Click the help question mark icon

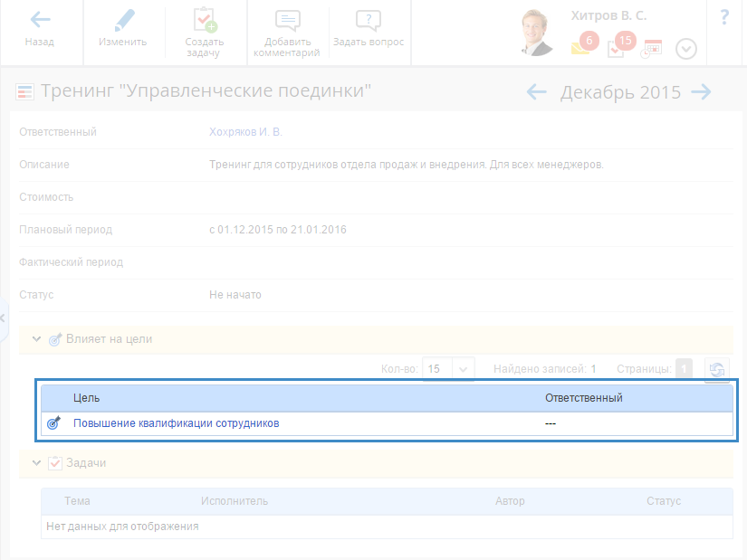point(724,18)
